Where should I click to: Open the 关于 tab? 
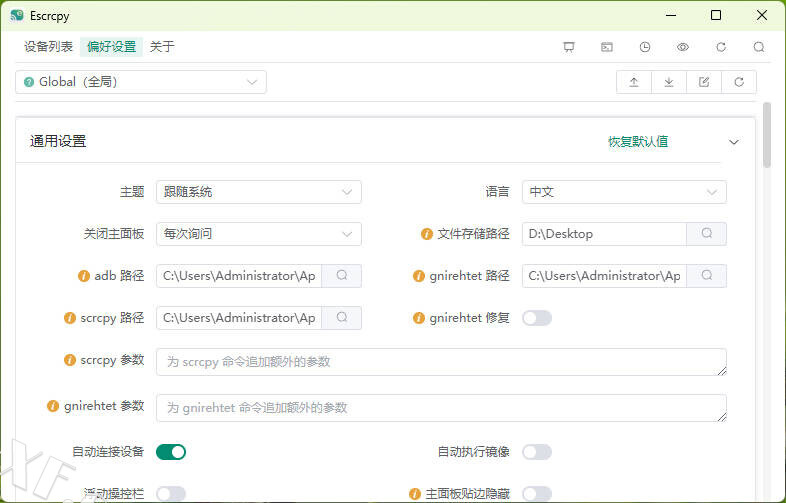(x=162, y=47)
